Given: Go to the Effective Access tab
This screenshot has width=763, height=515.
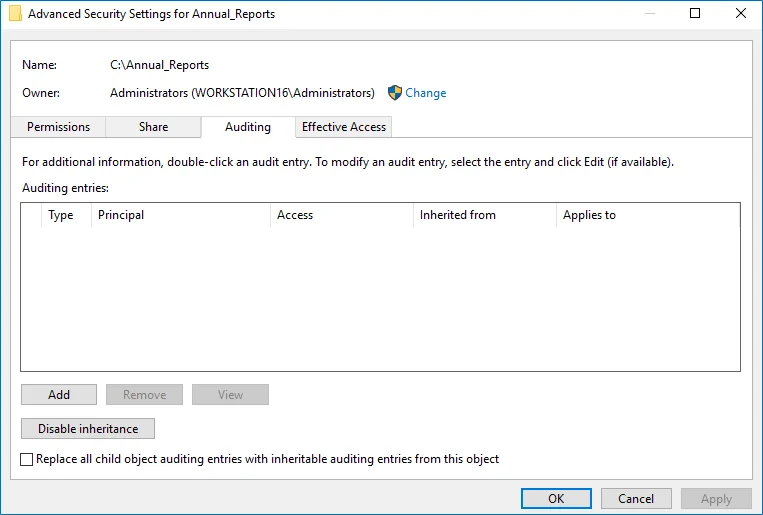Looking at the screenshot, I should click(344, 127).
